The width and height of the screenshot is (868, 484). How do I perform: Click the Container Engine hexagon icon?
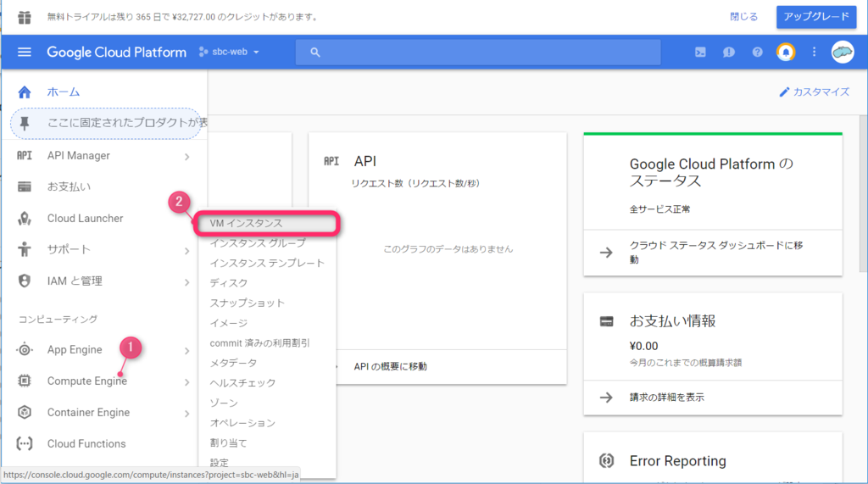pyautogui.click(x=25, y=412)
